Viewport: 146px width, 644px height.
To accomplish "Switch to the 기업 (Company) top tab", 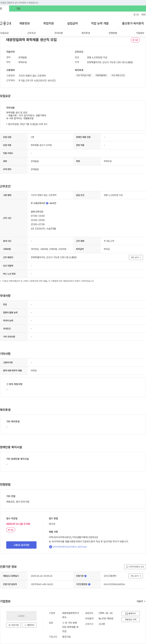I will tap(18, 9).
